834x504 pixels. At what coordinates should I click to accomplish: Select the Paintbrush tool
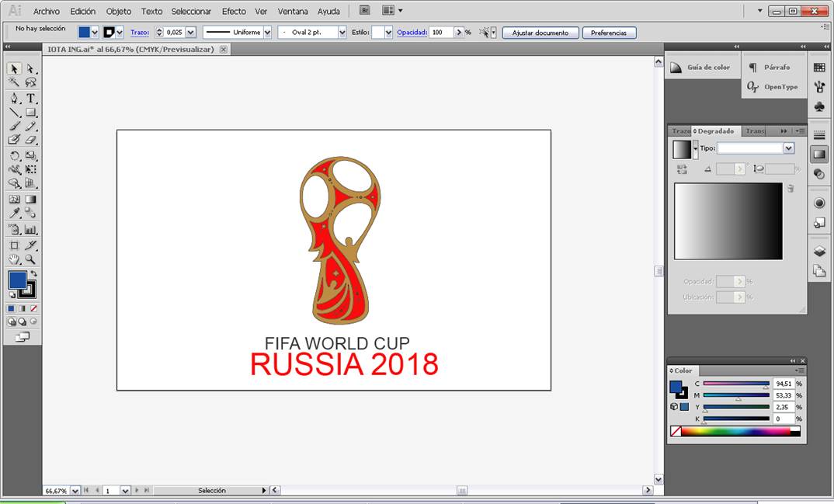14,126
